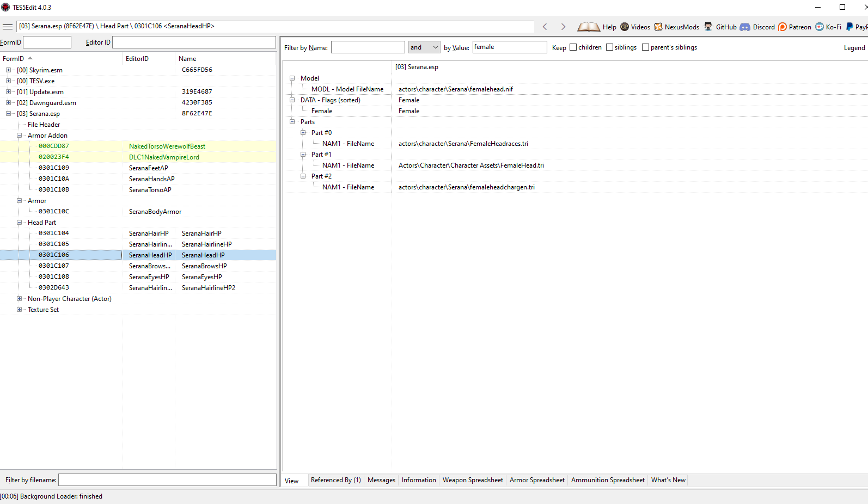The height and width of the screenshot is (504, 868).
Task: Open the GitHub octocat icon
Action: (x=708, y=27)
